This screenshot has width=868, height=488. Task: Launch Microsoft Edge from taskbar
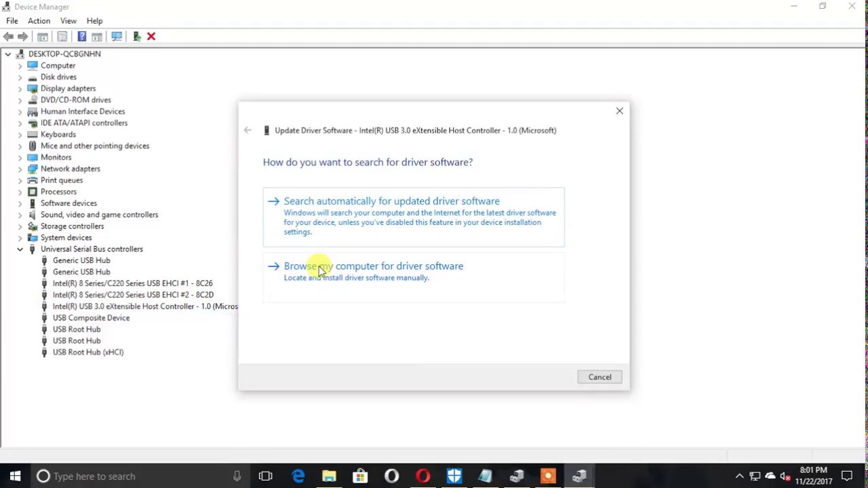(x=298, y=476)
